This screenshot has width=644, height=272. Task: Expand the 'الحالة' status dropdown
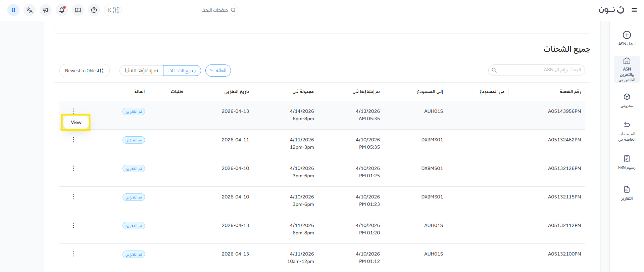[218, 71]
